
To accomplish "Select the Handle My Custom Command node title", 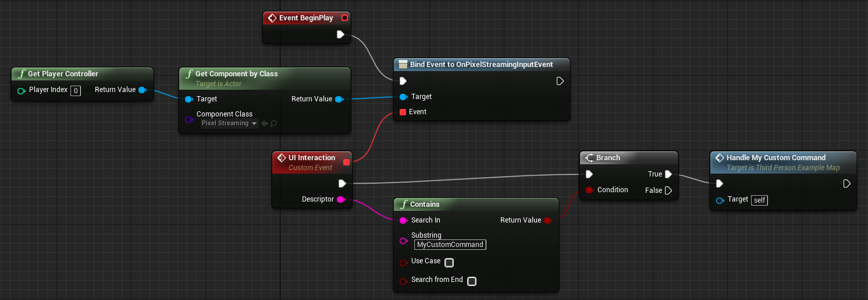I will click(x=776, y=158).
